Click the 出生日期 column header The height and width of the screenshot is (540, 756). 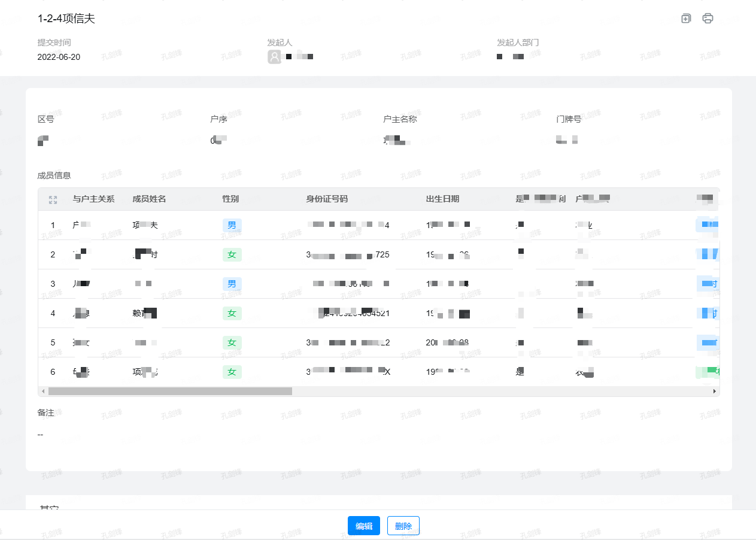443,199
